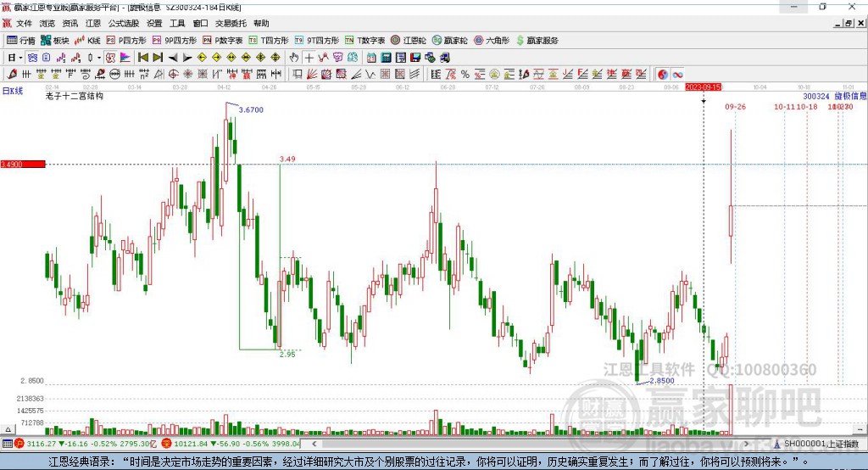The image size is (868, 470).
Task: Open the 六角形 hexagon tool
Action: [x=492, y=41]
